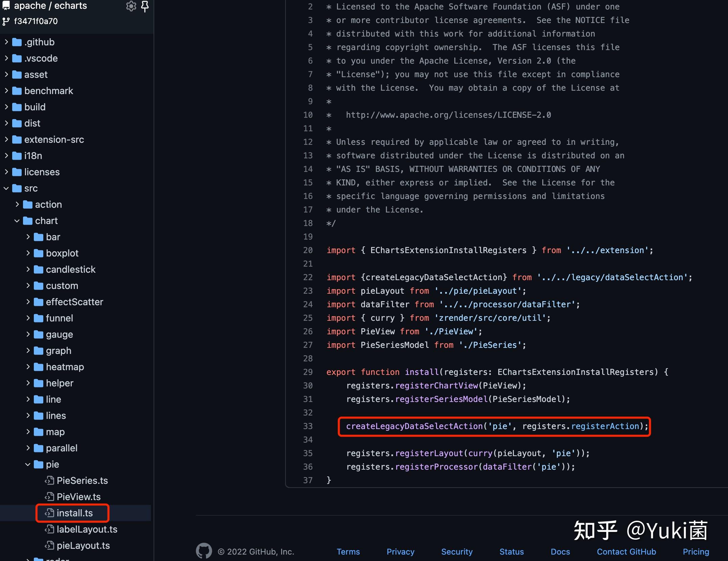The image size is (728, 561).
Task: Select labelLayout.ts file
Action: click(87, 529)
